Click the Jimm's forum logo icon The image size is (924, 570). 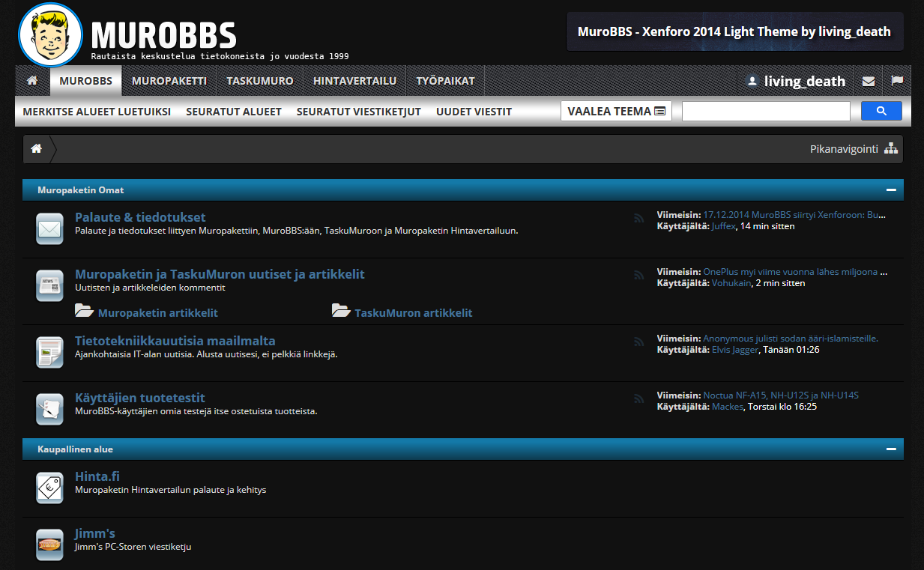[x=50, y=545]
